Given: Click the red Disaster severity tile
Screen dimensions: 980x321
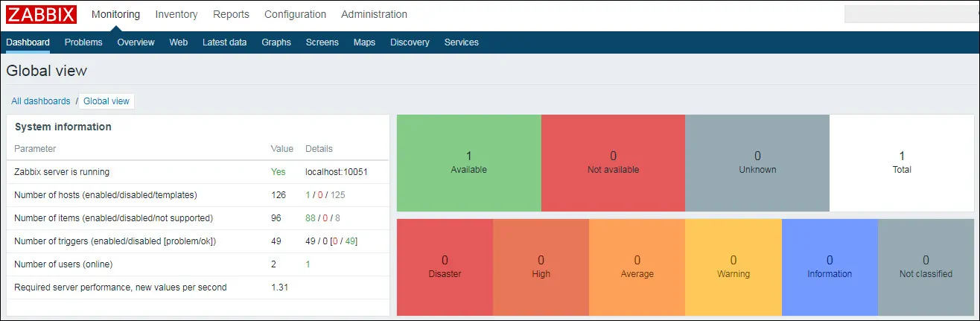Looking at the screenshot, I should pos(445,267).
